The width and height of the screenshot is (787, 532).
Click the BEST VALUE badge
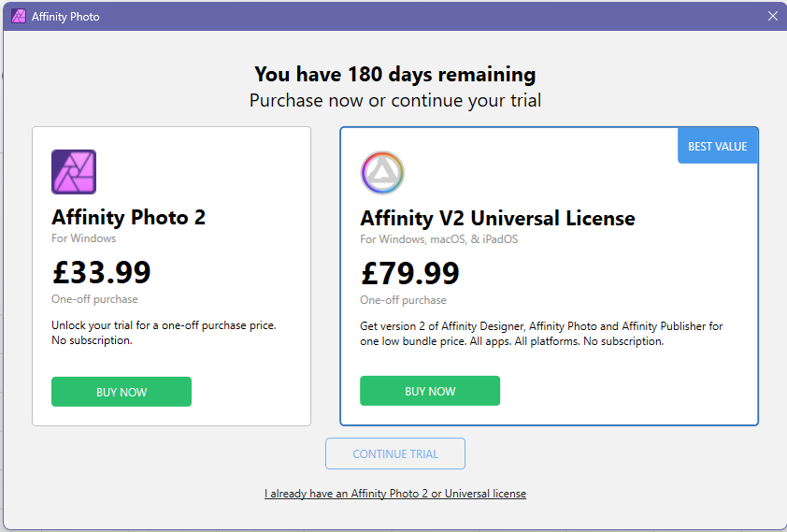pos(717,146)
